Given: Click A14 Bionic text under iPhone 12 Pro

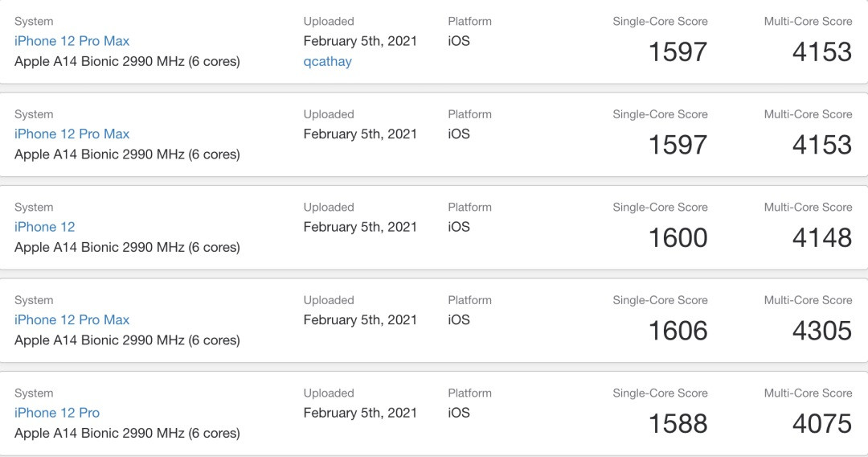Looking at the screenshot, I should pyautogui.click(x=127, y=433).
